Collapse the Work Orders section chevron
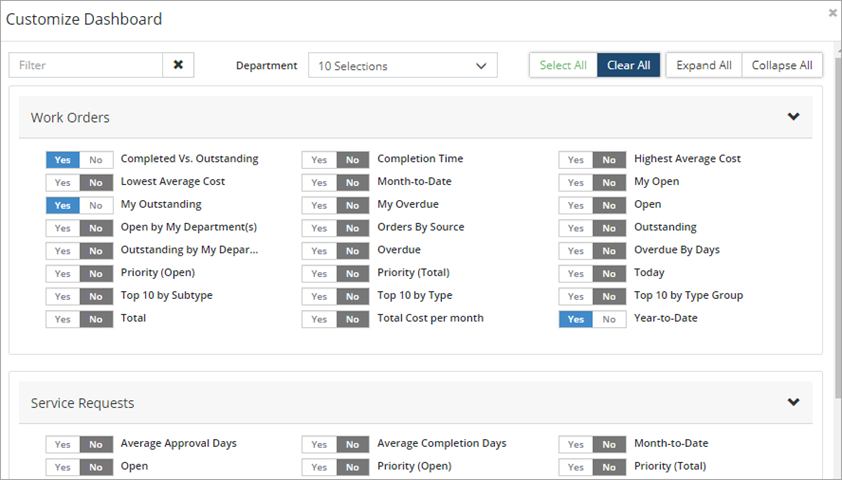The height and width of the screenshot is (480, 842). coord(793,117)
